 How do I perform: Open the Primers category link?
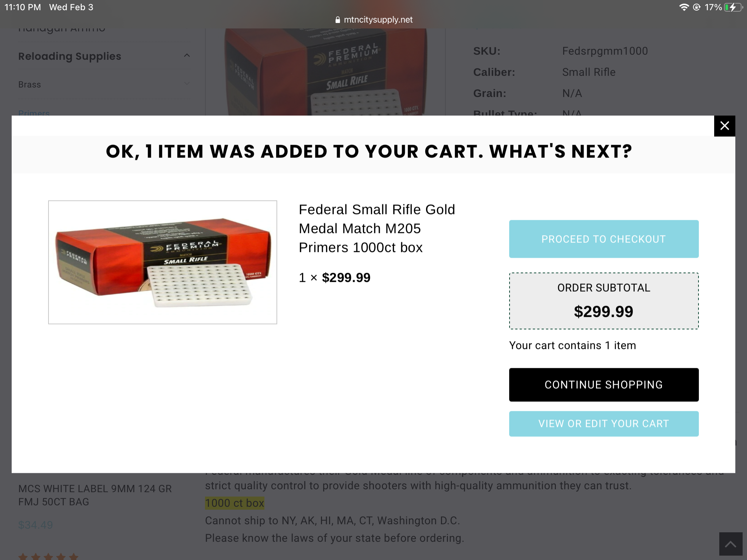coord(34,113)
